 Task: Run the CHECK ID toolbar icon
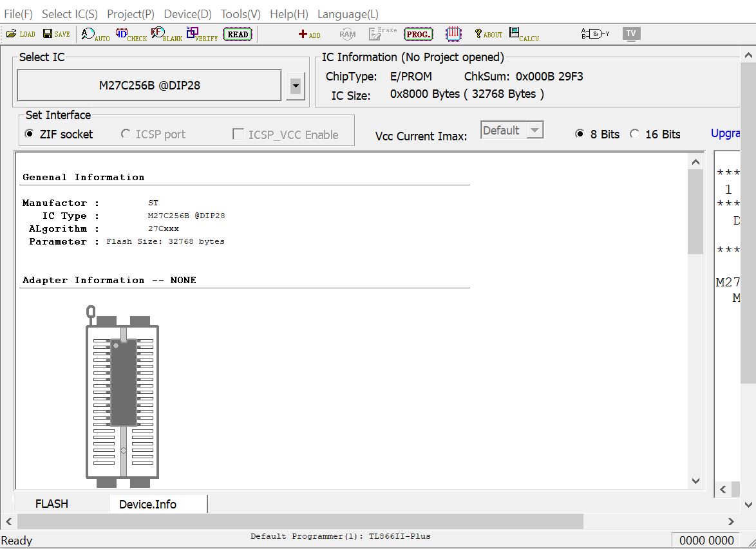pos(131,34)
